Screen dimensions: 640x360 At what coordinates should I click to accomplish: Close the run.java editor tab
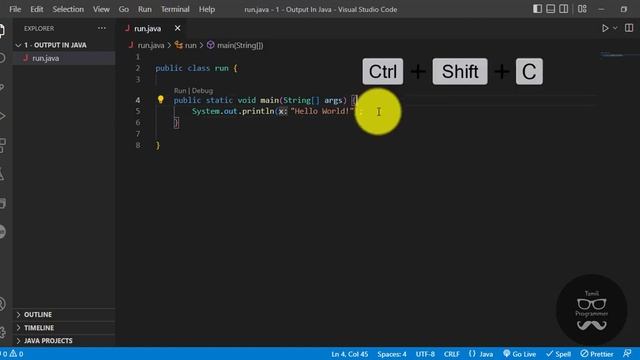[178, 28]
